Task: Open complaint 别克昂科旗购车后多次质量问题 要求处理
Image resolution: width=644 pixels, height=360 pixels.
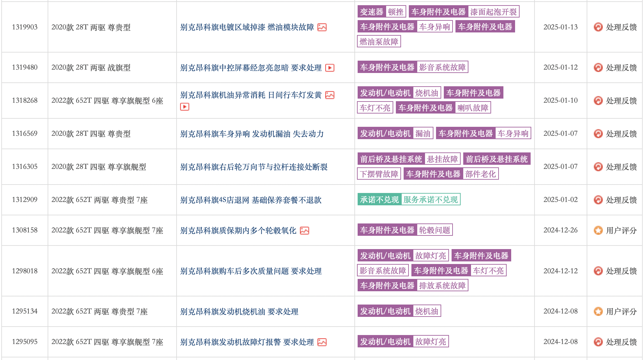Action: pyautogui.click(x=251, y=271)
